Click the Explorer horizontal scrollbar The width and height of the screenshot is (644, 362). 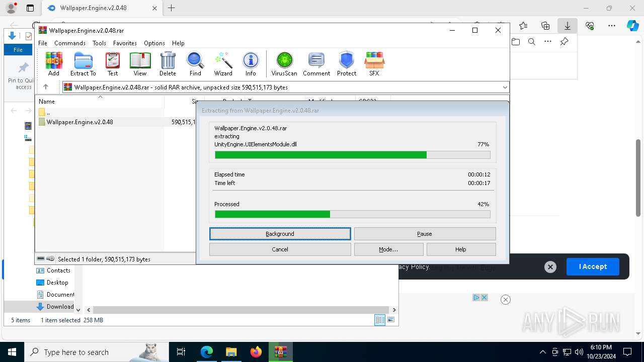click(x=241, y=310)
